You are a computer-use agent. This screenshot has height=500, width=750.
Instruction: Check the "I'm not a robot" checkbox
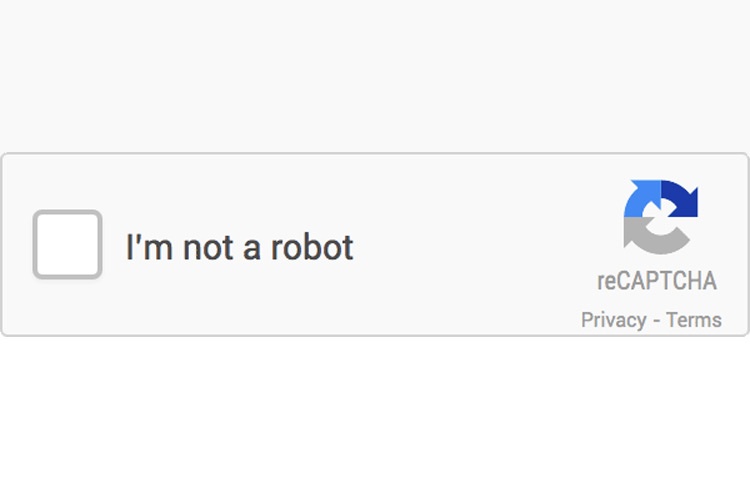pos(67,244)
